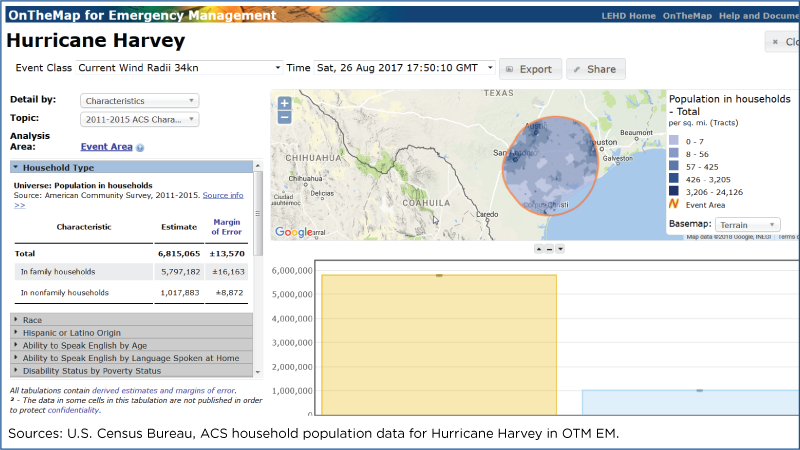Expand Disability Status by Poverty Status
Image resolution: width=800 pixels, height=450 pixels.
click(131, 371)
